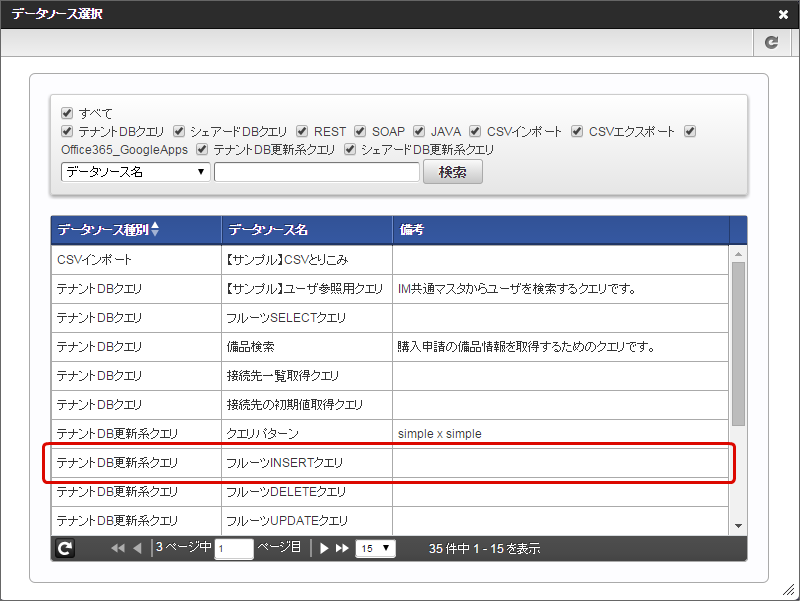This screenshot has height=601, width=800.
Task: Disable the SOAP filter checkbox
Action: point(360,131)
